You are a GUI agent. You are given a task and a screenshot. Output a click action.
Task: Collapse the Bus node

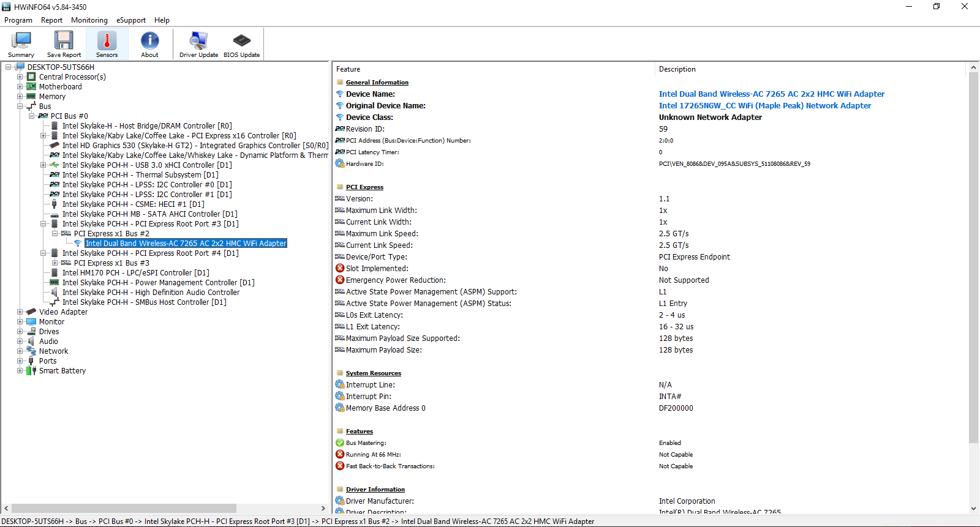pos(20,106)
